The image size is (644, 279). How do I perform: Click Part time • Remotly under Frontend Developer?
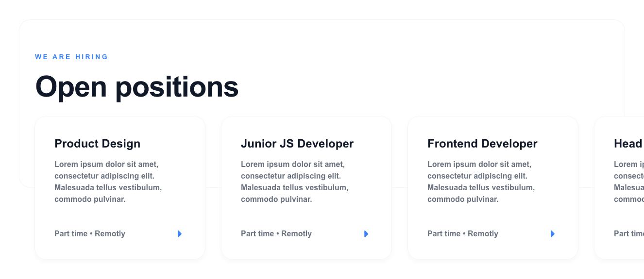click(463, 234)
